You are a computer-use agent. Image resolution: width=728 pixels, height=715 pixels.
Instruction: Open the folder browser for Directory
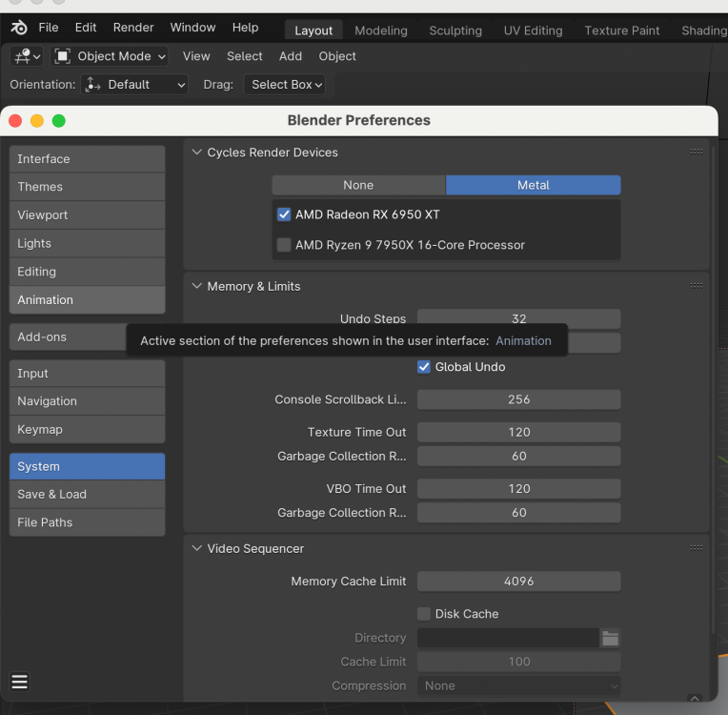(610, 638)
